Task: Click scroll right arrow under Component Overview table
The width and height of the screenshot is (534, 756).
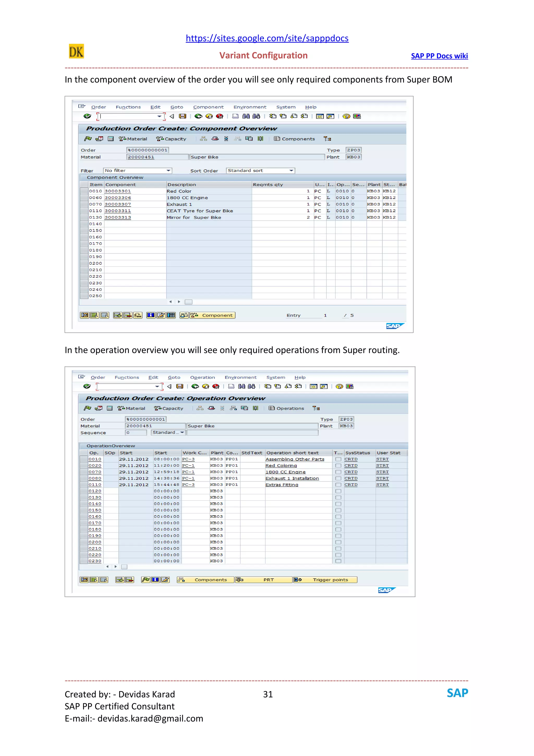Action: [179, 302]
